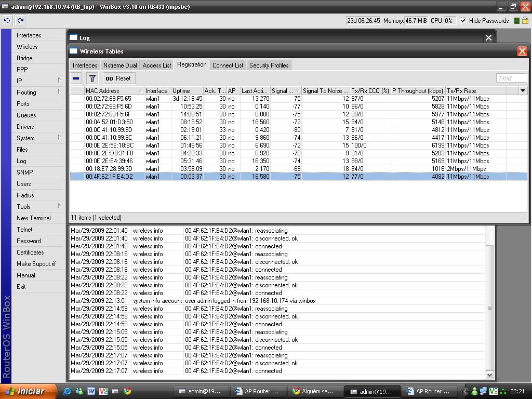Select row with MAC 00:0A:52:01:D3:50
This screenshot has height=399, width=532.
[x=299, y=122]
